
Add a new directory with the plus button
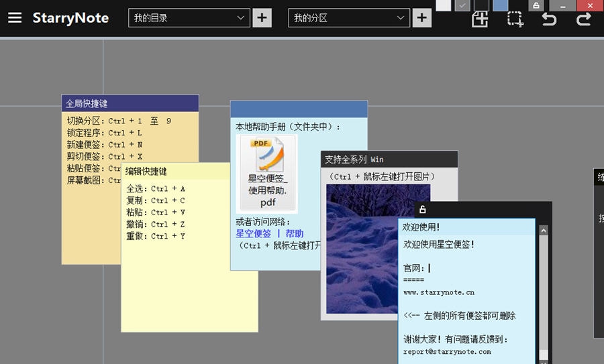(262, 17)
